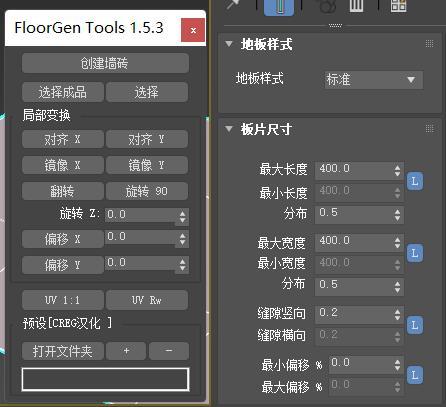The image size is (446, 407).
Task: Focus the 偏移 X value field
Action: click(140, 237)
